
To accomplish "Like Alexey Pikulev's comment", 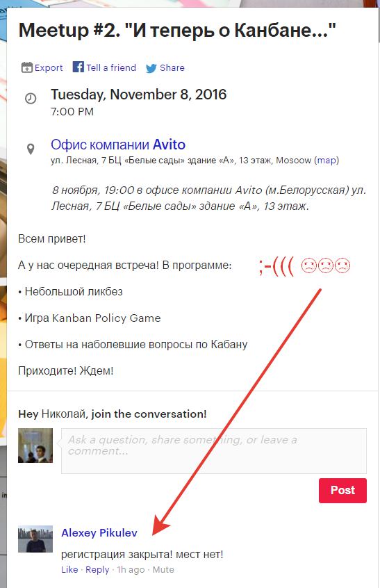I will 69,569.
